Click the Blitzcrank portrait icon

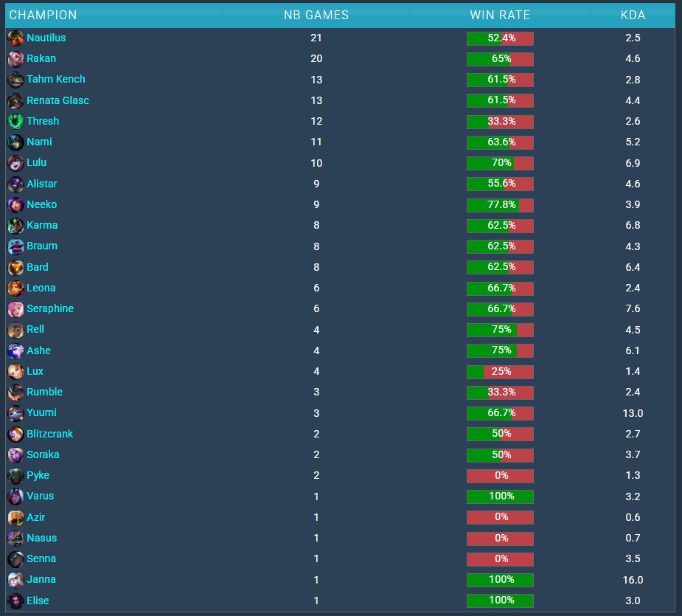pyautogui.click(x=15, y=435)
